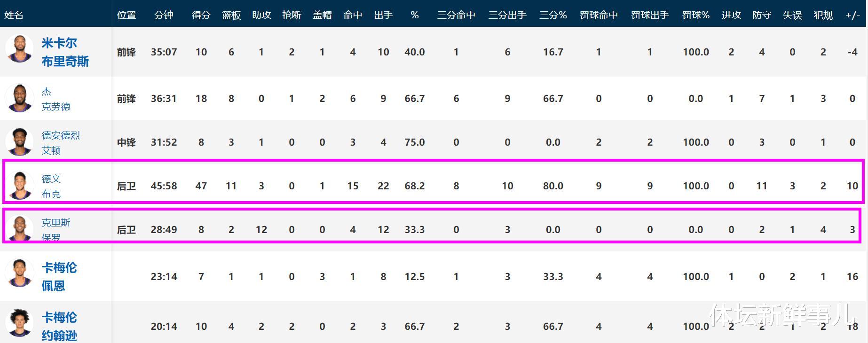The height and width of the screenshot is (343, 868).
Task: Sort by the 得分 column header
Action: (x=201, y=15)
